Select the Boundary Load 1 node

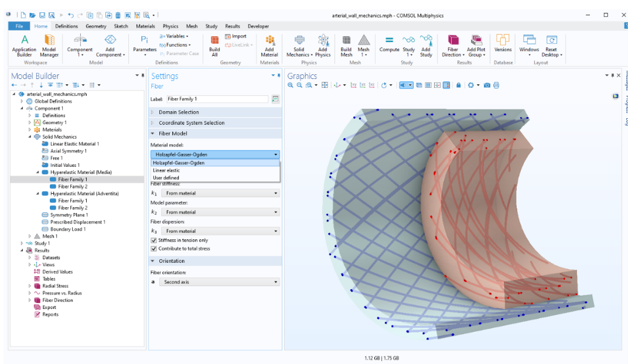point(68,229)
